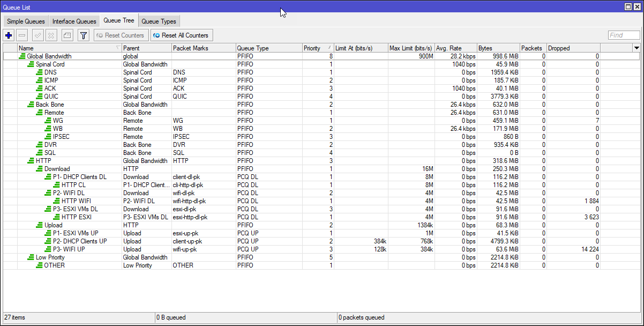Maximize the Queue List window
Image resolution: width=644 pixels, height=326 pixels.
click(628, 6)
